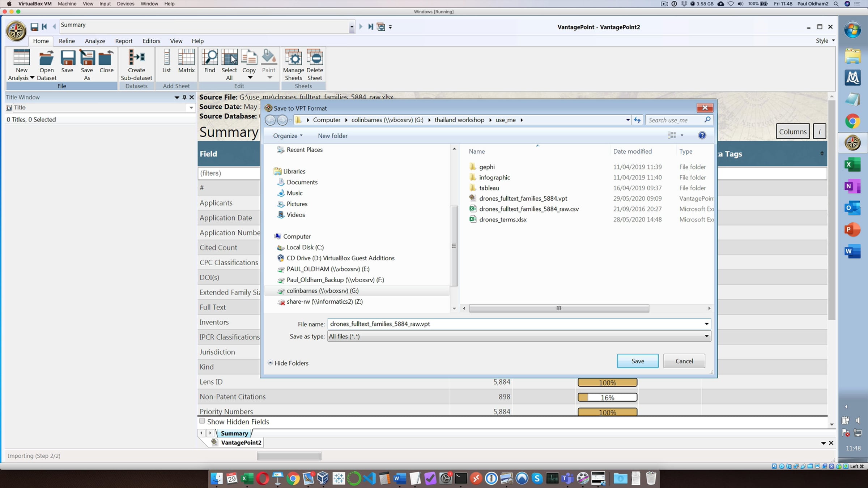Select drones_fulltext_families_5884.vpt file
Viewport: 868px width, 488px height.
pos(523,198)
